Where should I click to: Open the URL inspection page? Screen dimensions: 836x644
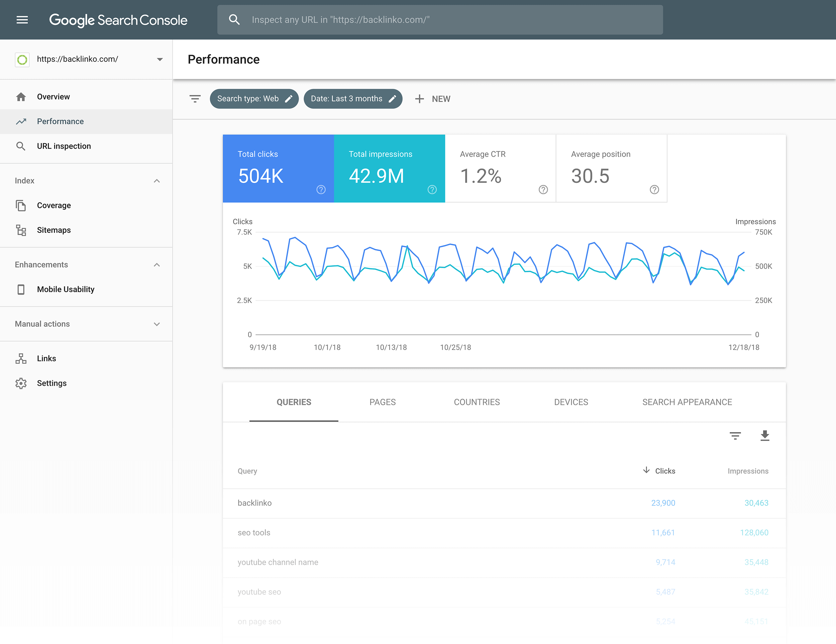point(86,146)
